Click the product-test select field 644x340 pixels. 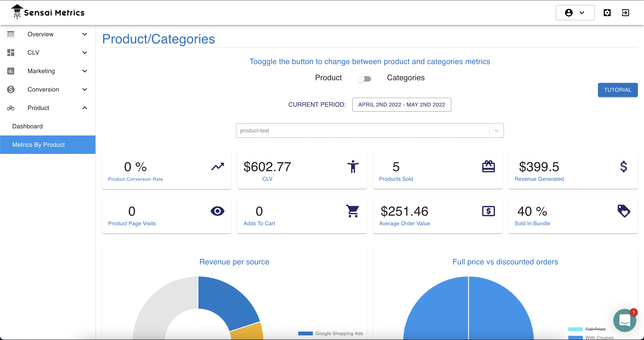click(370, 130)
